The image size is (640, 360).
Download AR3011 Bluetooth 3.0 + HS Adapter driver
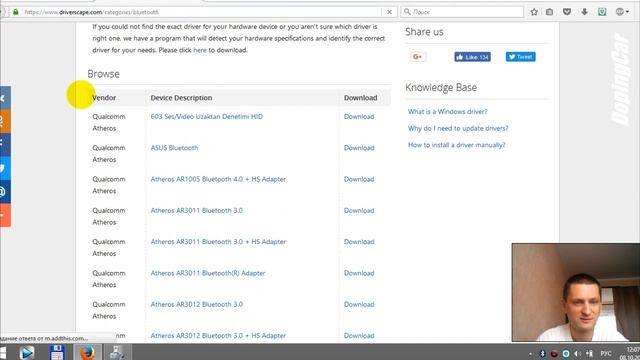359,242
